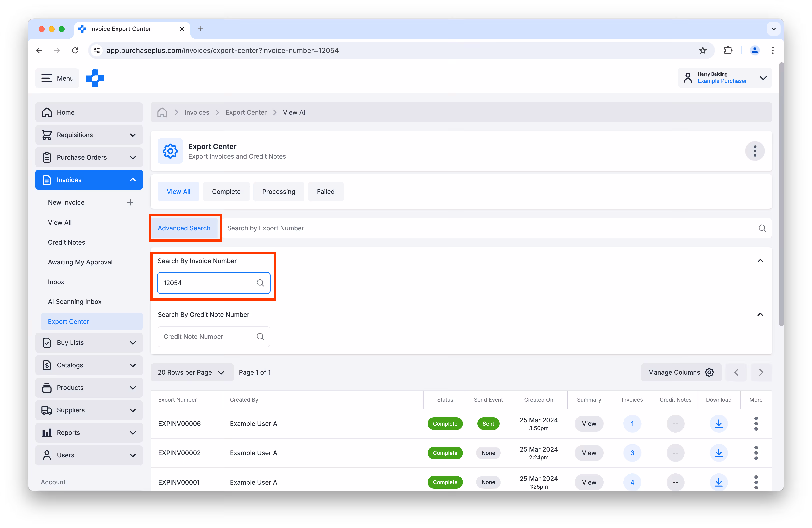
Task: Download export EXPINV00006 file
Action: [718, 424]
